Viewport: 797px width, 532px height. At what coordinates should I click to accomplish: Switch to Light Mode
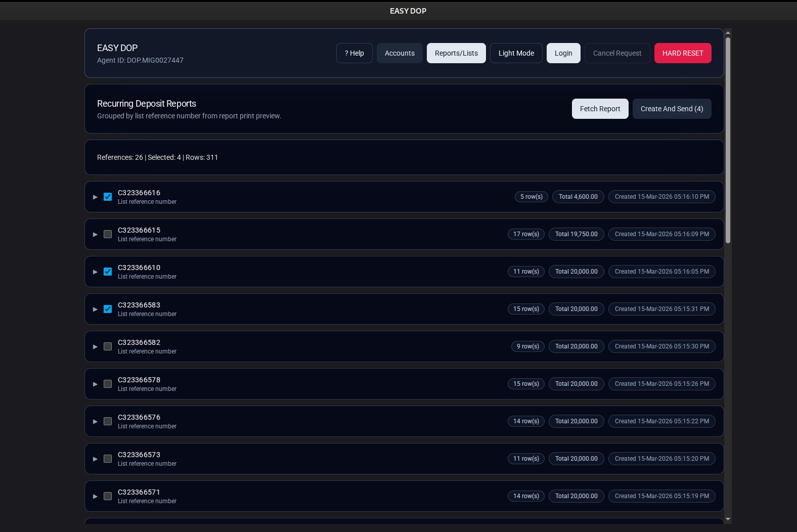(516, 53)
